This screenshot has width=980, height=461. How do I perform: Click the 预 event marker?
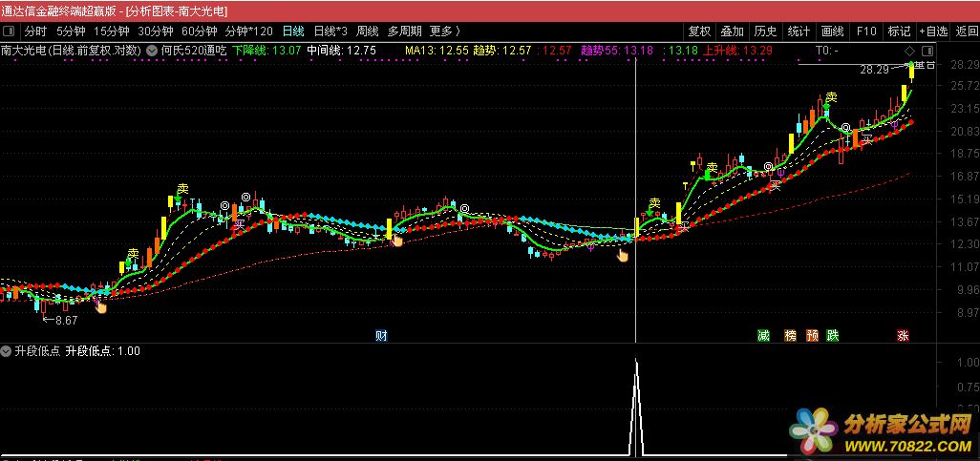coord(812,335)
